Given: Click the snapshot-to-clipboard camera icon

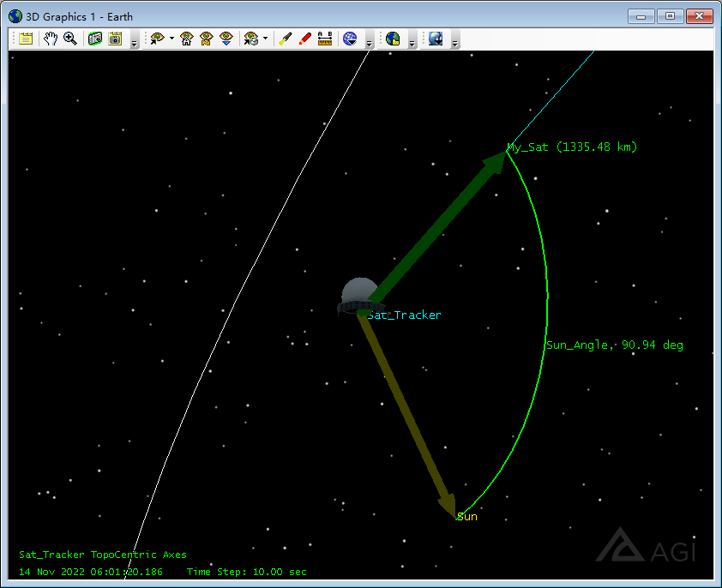Looking at the screenshot, I should 115,39.
